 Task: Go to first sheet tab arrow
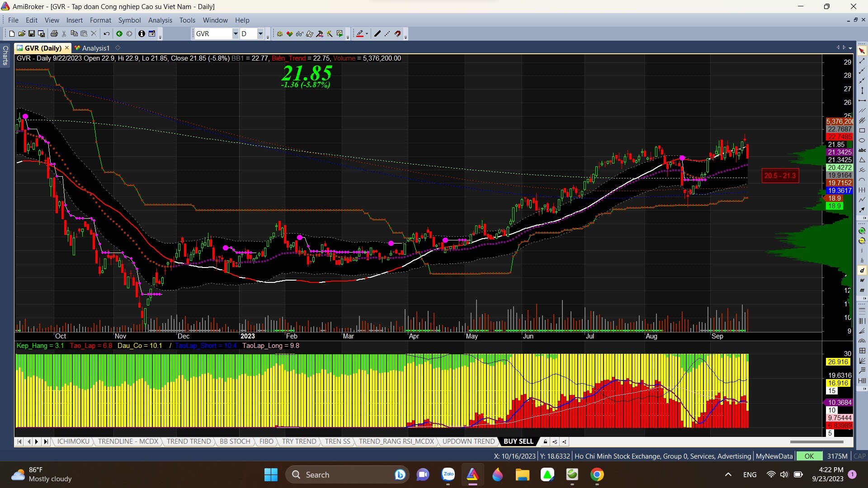[x=19, y=442]
